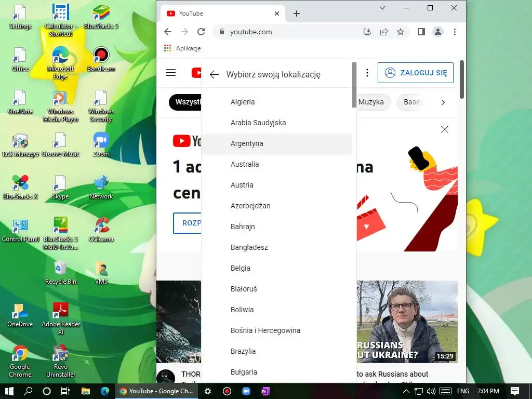Go back in the location menu
532x399 pixels.
[x=214, y=75]
